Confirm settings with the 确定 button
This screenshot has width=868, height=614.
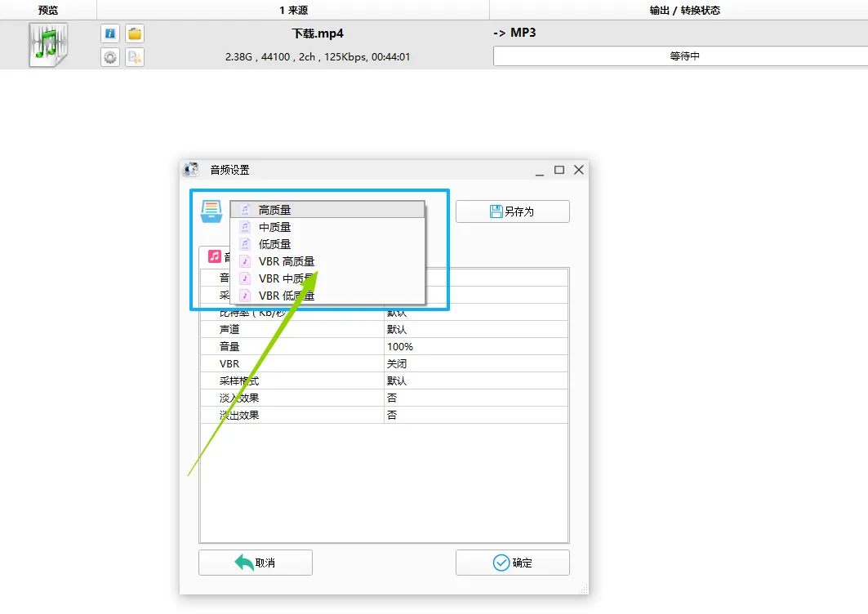pos(513,563)
